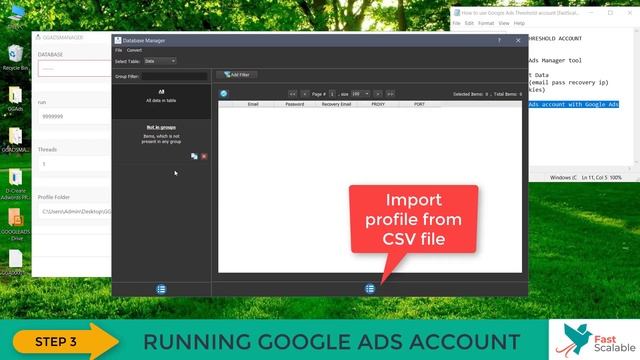Open the This PC icon on the desktop

[x=16, y=16]
